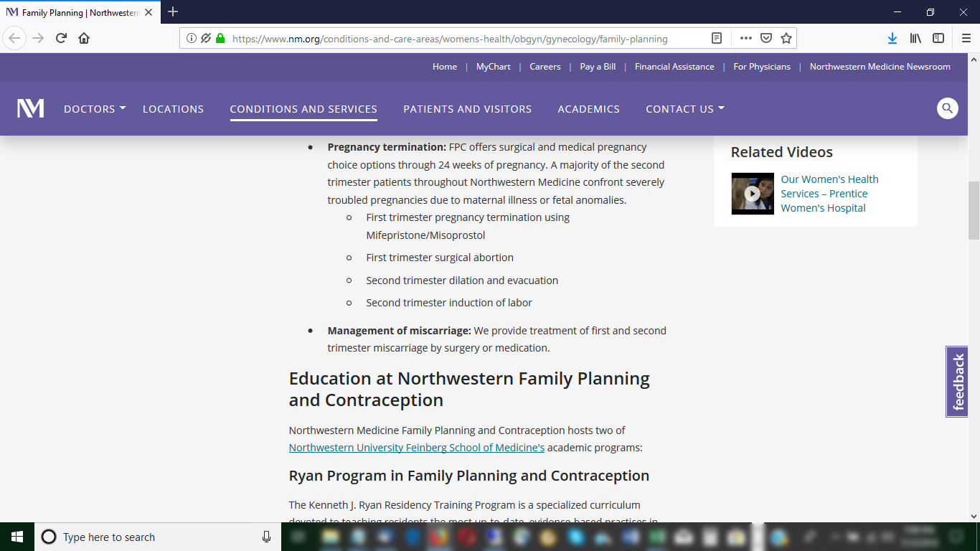Click the green padlock security icon

[220, 39]
